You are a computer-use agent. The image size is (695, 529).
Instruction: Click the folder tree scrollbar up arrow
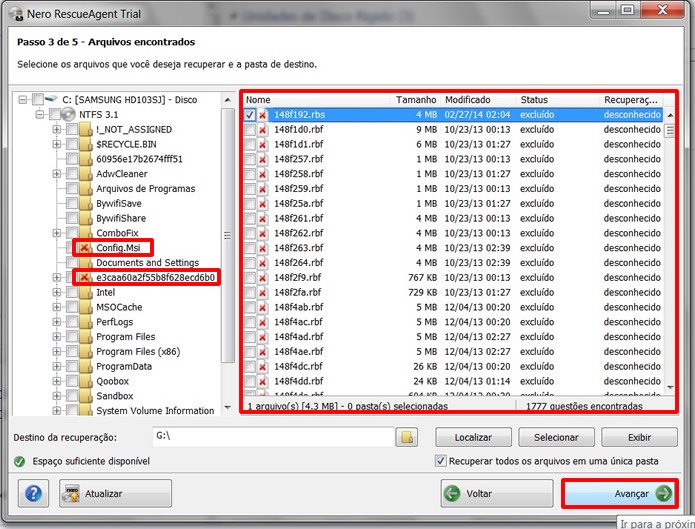pyautogui.click(x=228, y=100)
